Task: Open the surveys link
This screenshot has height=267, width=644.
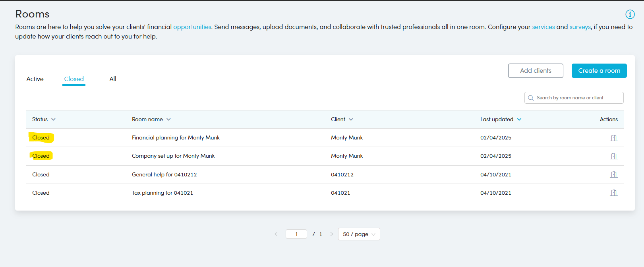Action: [x=580, y=27]
